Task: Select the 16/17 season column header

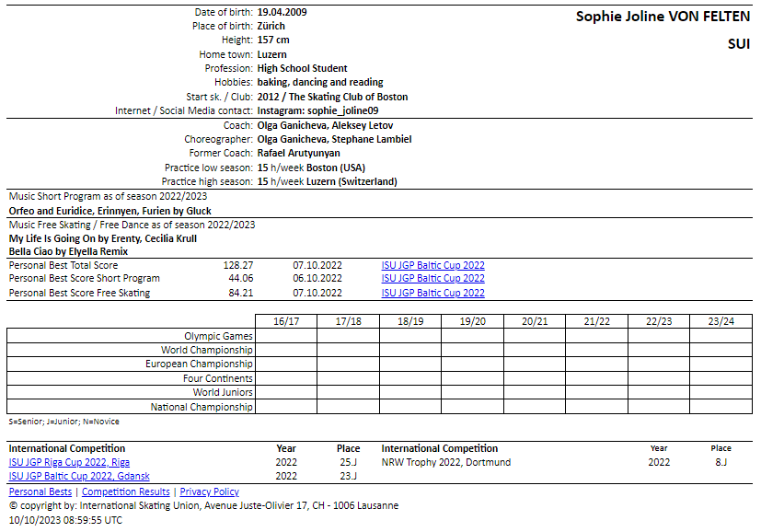Action: [x=286, y=321]
